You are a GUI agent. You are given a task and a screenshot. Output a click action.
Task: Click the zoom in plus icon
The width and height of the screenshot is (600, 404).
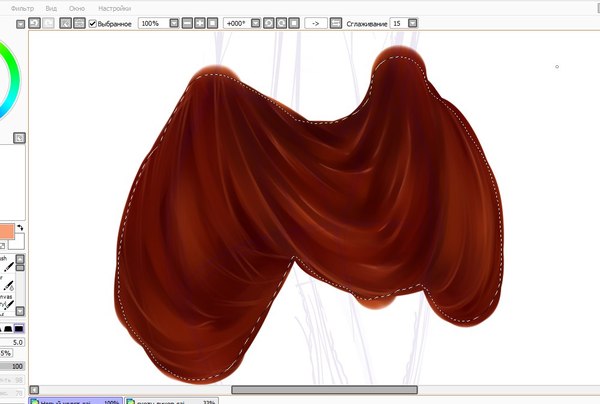[x=200, y=22]
